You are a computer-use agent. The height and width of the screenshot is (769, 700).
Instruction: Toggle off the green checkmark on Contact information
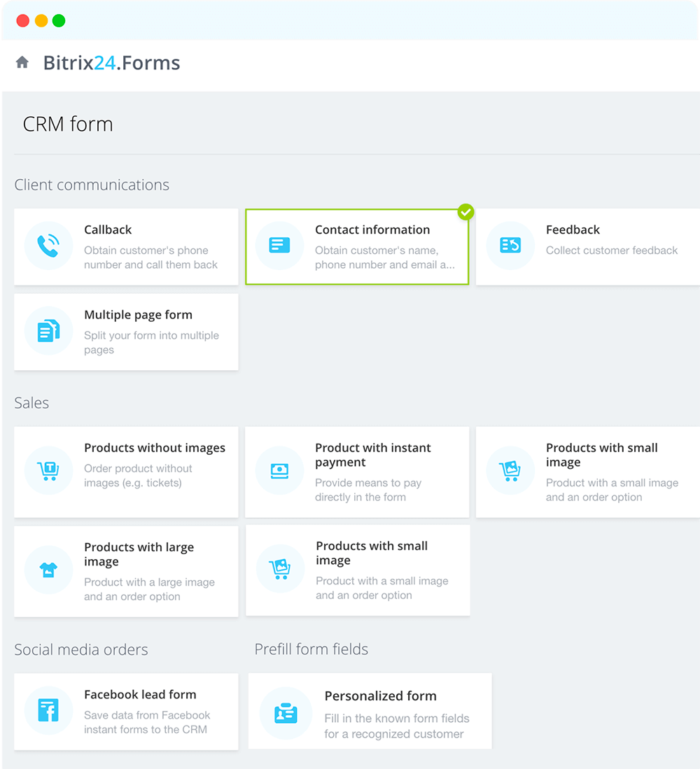click(465, 212)
